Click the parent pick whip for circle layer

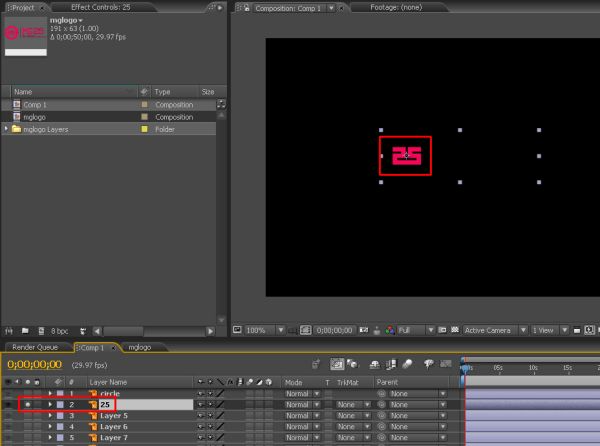(x=381, y=394)
